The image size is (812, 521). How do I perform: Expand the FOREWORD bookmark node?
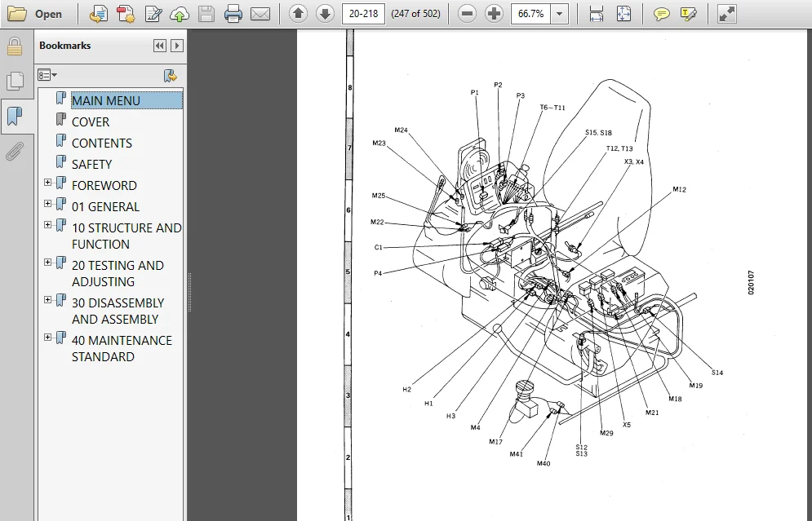(47, 183)
